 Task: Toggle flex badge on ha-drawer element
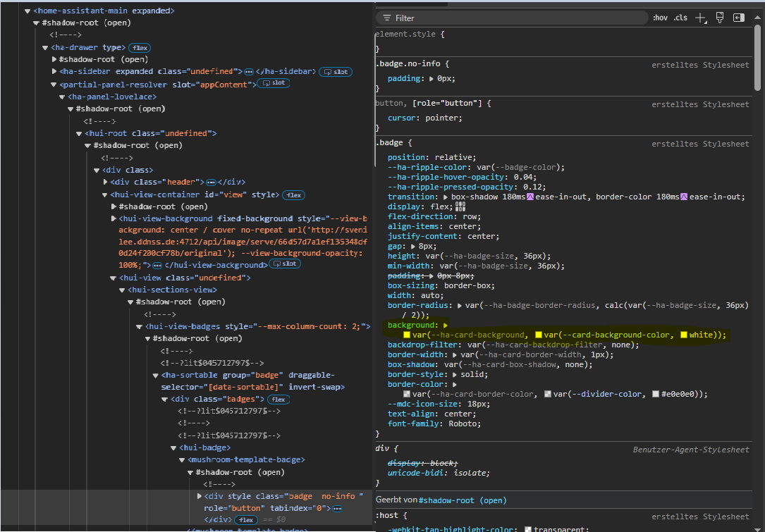click(140, 47)
